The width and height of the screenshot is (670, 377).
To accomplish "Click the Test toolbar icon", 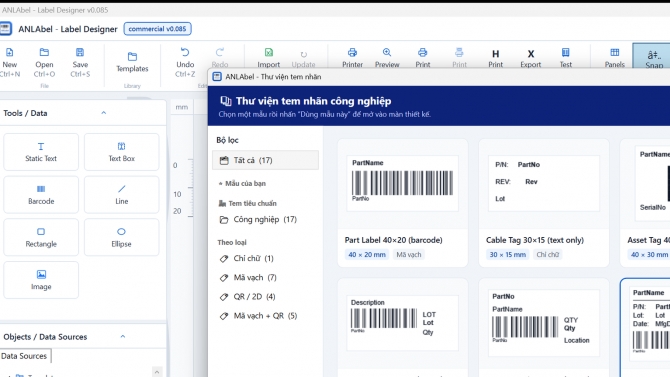I will tap(565, 52).
